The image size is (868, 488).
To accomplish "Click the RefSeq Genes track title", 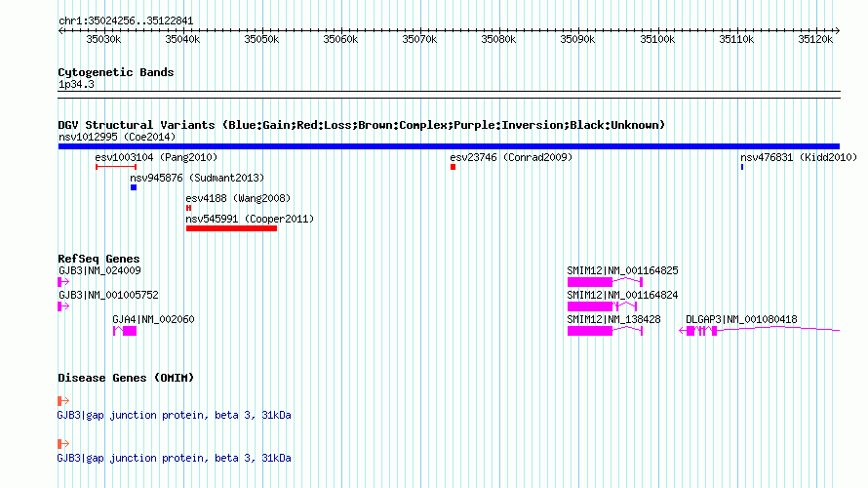I will 99,259.
